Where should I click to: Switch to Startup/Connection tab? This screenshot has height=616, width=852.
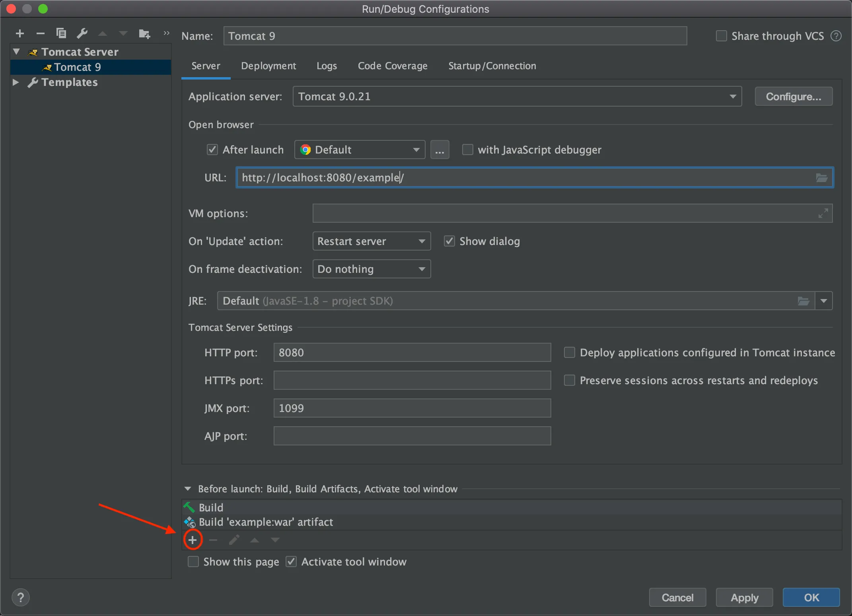(492, 66)
